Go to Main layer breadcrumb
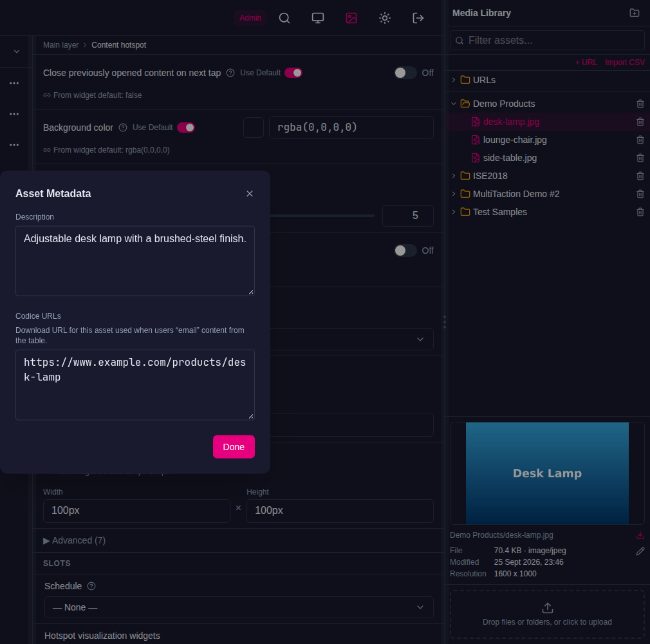The height and width of the screenshot is (644, 650). point(60,45)
